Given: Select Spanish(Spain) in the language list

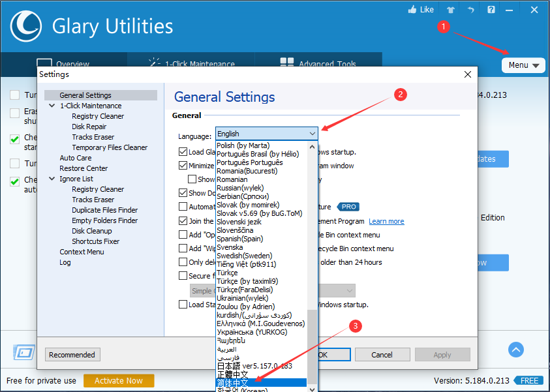Looking at the screenshot, I should [x=262, y=239].
